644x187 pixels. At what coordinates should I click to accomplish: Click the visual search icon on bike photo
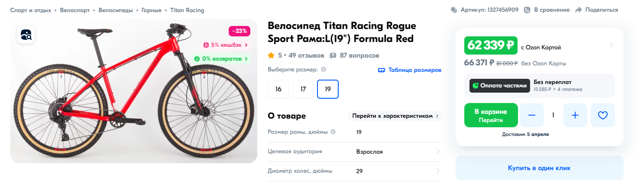pyautogui.click(x=26, y=35)
